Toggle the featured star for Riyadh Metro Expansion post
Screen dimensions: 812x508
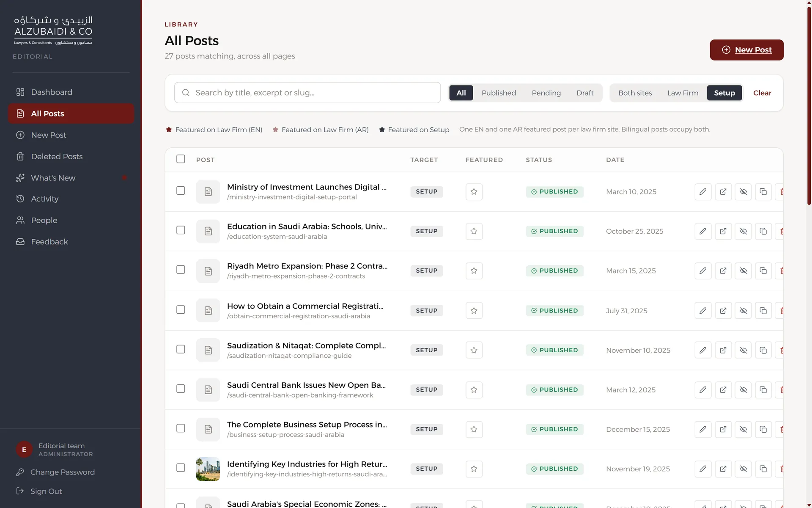pyautogui.click(x=474, y=271)
